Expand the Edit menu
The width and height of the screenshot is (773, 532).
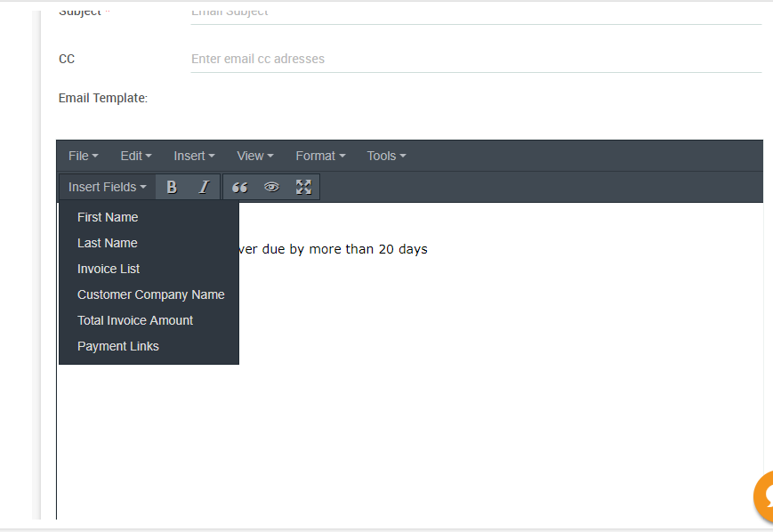point(136,156)
